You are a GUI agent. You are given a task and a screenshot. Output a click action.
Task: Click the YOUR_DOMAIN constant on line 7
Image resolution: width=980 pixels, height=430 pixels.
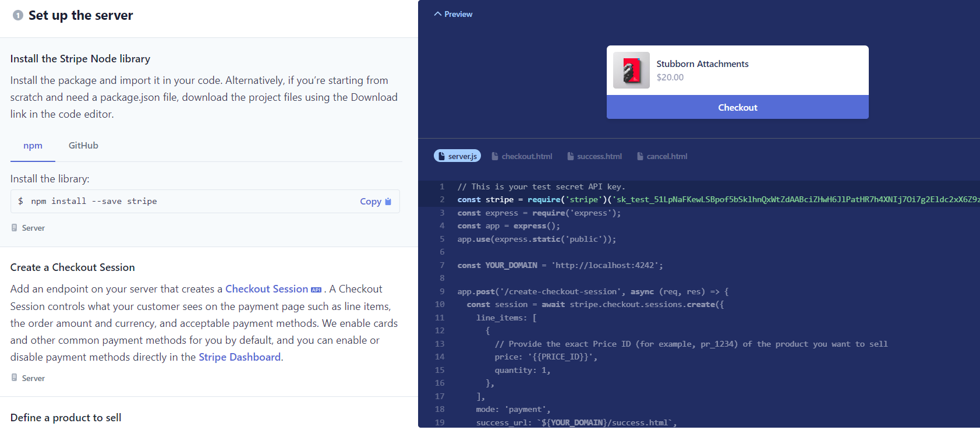click(511, 266)
